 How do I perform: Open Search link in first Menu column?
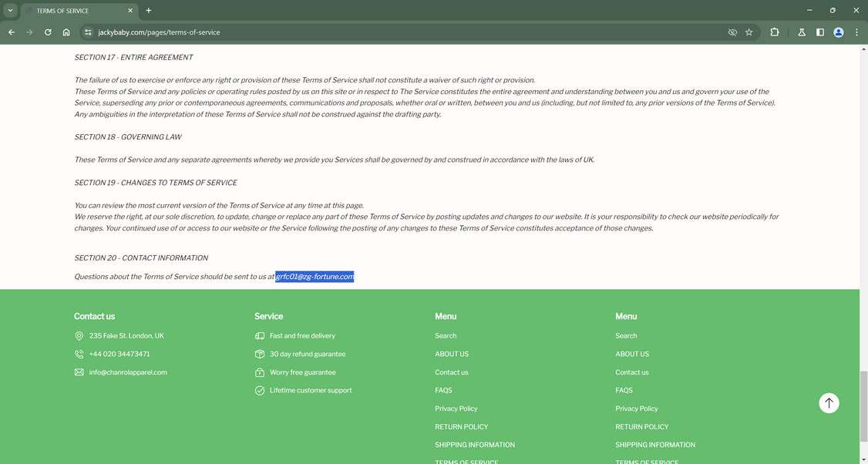point(446,335)
